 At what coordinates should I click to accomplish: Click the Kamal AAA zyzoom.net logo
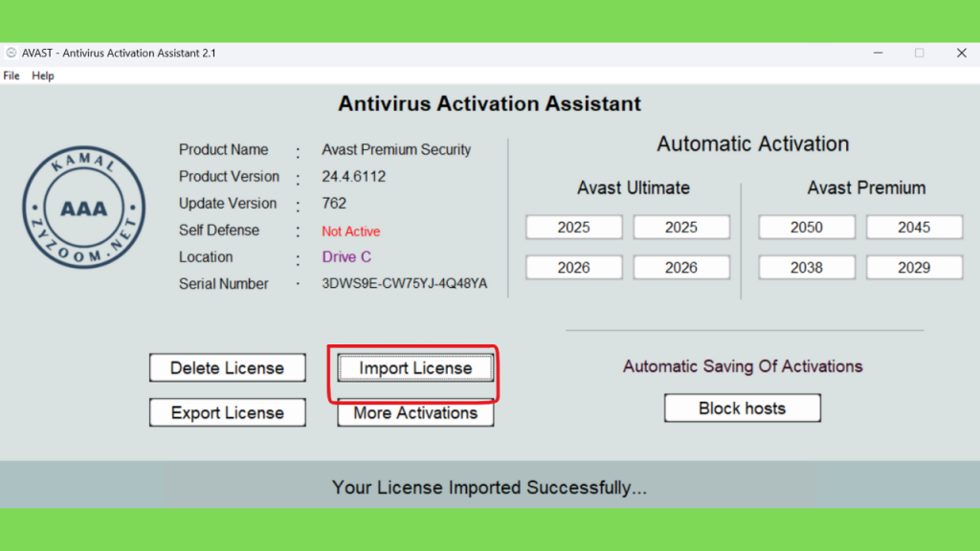pyautogui.click(x=84, y=208)
